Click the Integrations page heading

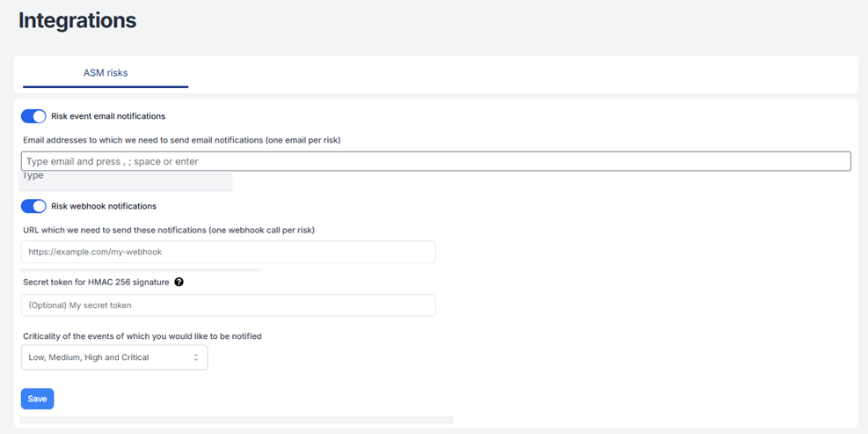[77, 20]
